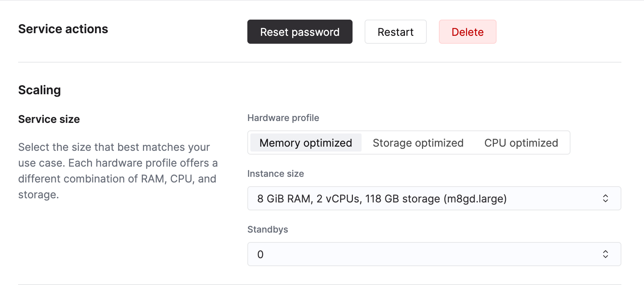Viewport: 644px width, 285px height.
Task: Select the Memory optimized hardware profile
Action: point(306,143)
